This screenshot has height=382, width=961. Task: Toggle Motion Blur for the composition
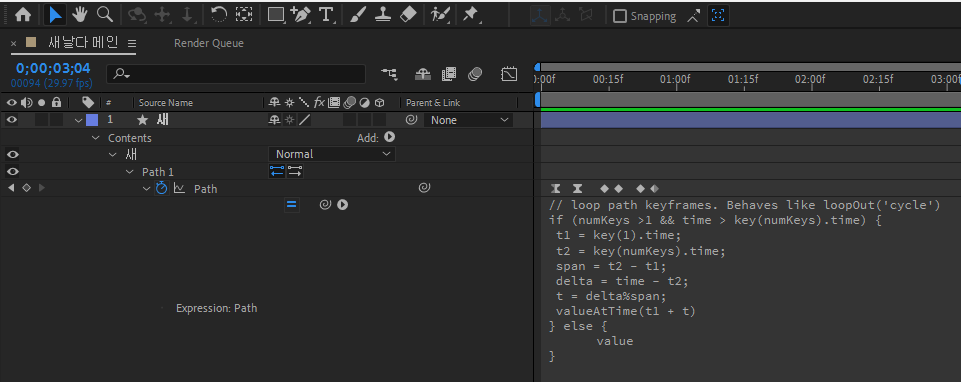click(475, 74)
